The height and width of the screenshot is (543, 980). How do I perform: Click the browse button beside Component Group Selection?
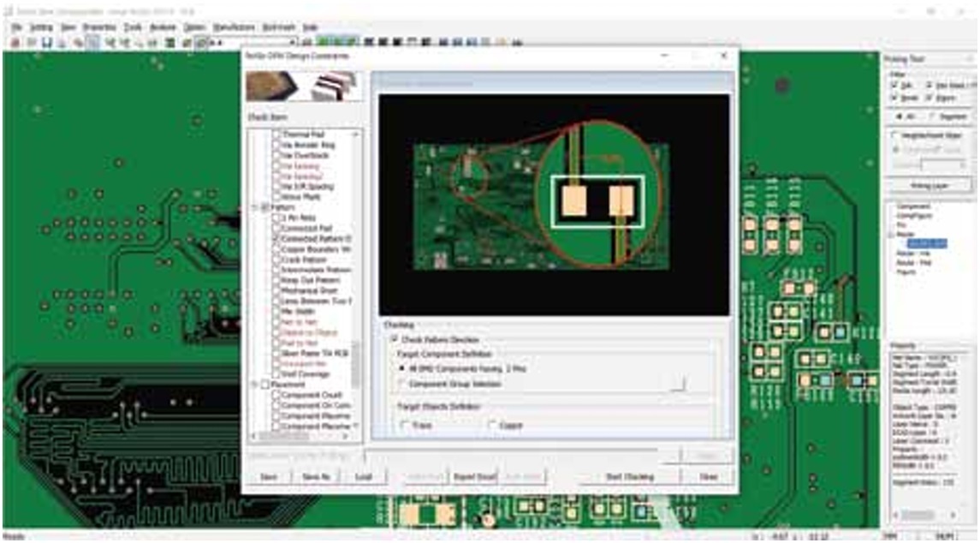click(678, 385)
